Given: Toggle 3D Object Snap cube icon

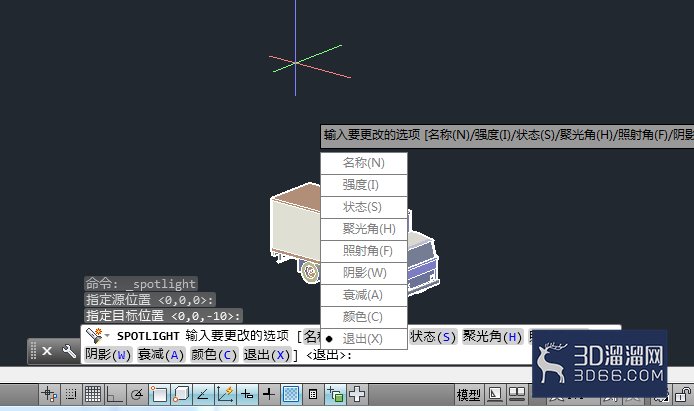Looking at the screenshot, I should 181,394.
